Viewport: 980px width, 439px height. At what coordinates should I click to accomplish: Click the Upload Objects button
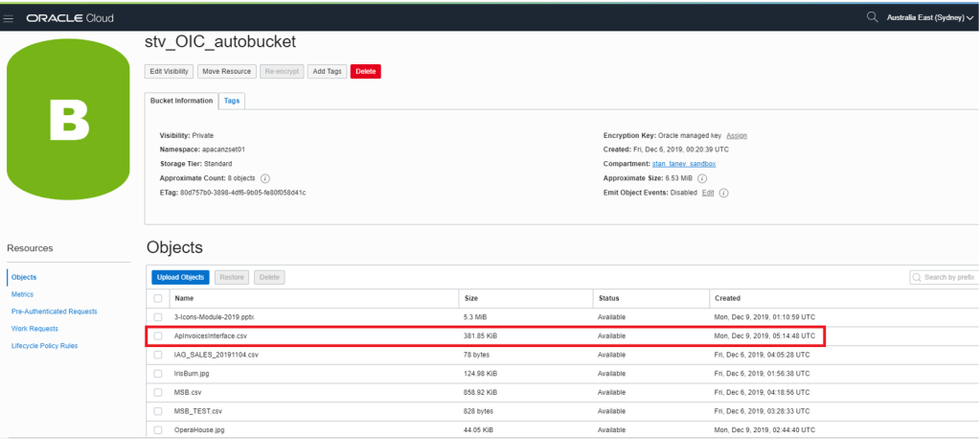coord(180,277)
